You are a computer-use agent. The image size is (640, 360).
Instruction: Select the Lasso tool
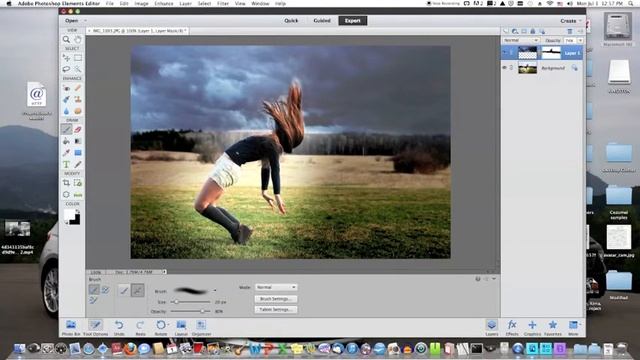pyautogui.click(x=66, y=69)
